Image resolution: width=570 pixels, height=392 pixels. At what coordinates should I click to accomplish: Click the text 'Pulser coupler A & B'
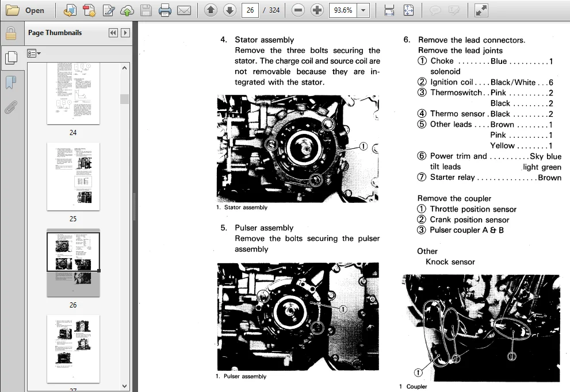click(x=467, y=230)
